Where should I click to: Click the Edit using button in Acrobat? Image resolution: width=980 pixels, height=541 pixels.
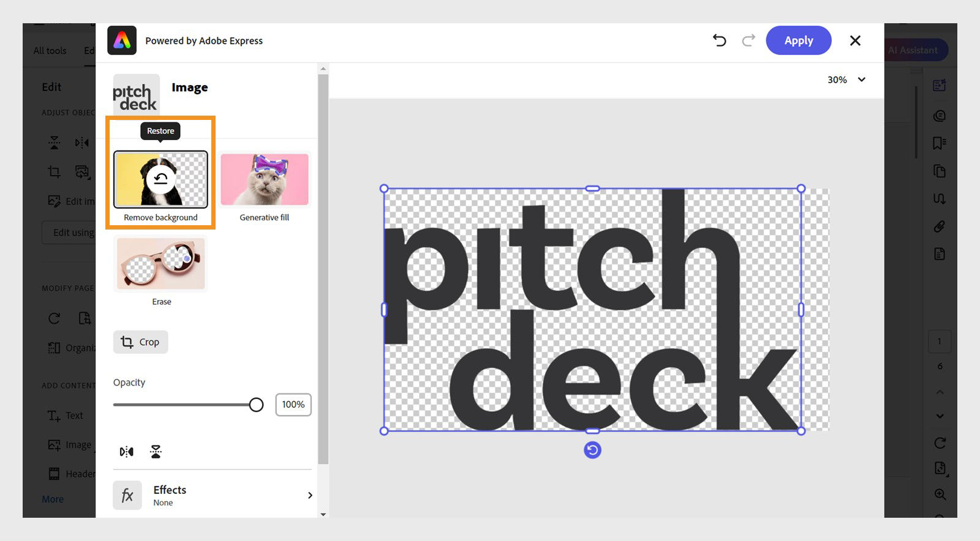coord(69,233)
